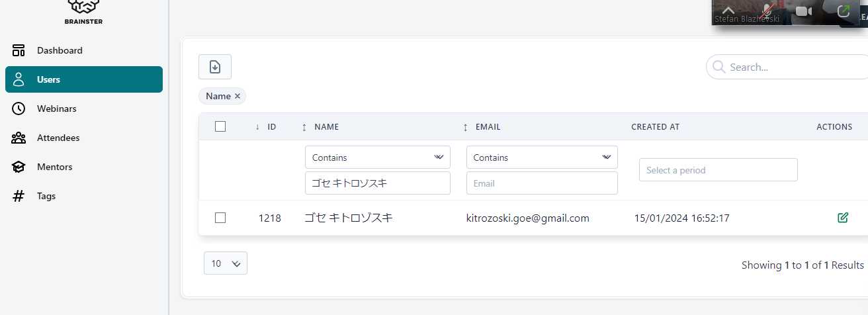The width and height of the screenshot is (868, 315).
Task: Sort the table by ID column arrow
Action: (x=257, y=127)
